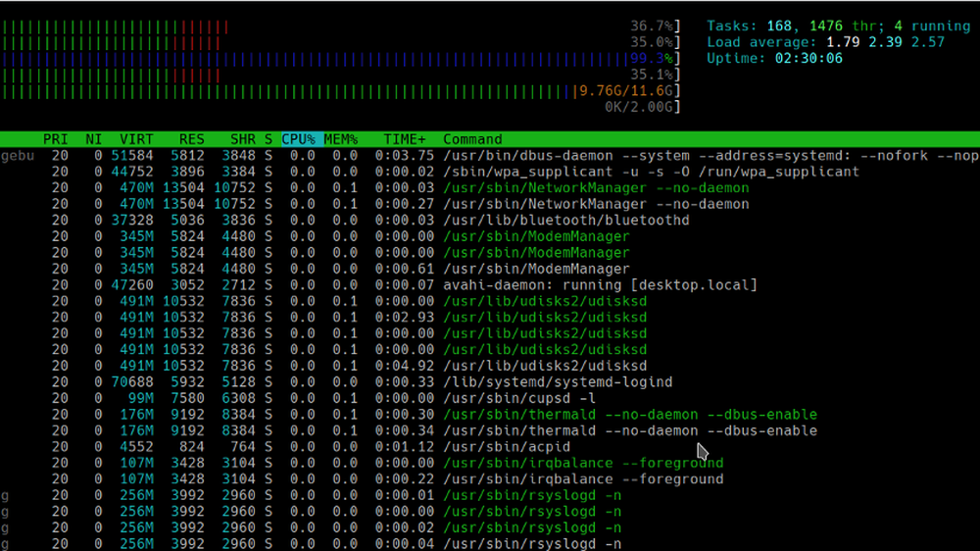Select the green thermald thread with time 0:00.30
The image size is (980, 551).
pos(490,415)
